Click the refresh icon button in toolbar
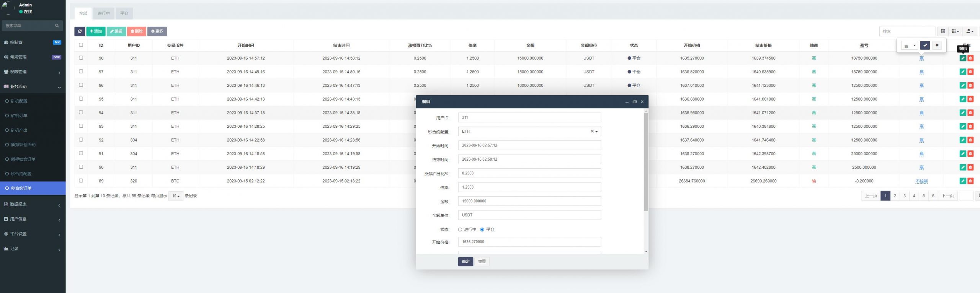The height and width of the screenshot is (293, 980). coord(80,31)
